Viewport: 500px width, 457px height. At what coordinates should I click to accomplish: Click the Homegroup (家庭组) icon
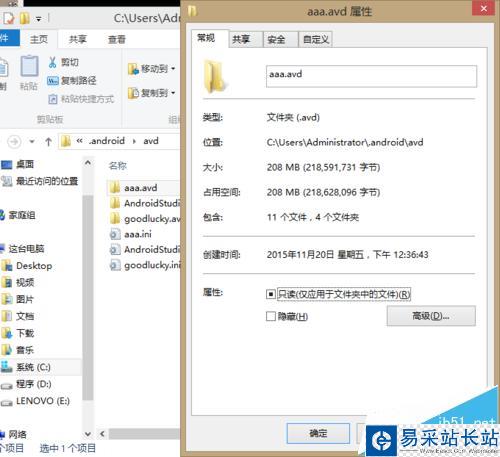[x=3, y=215]
